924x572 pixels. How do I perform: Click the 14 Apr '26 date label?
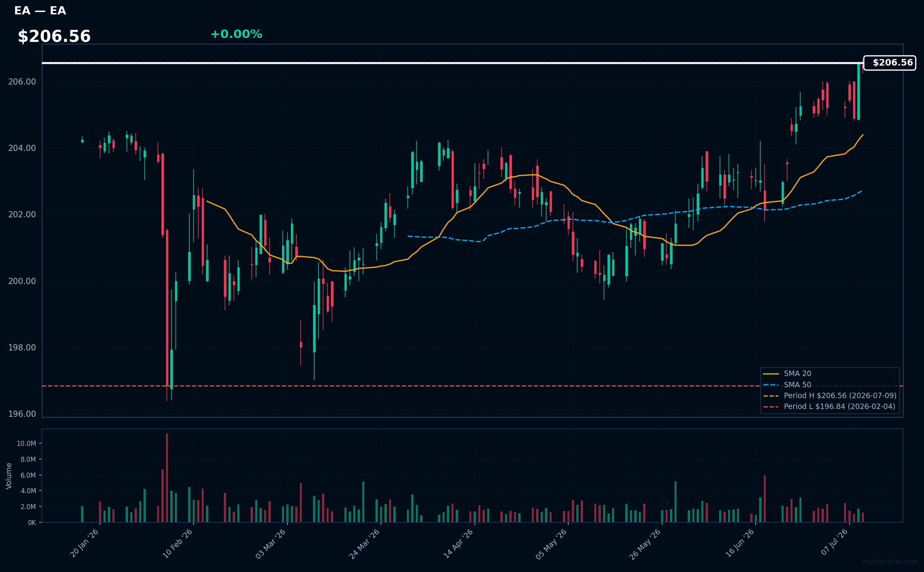point(459,543)
